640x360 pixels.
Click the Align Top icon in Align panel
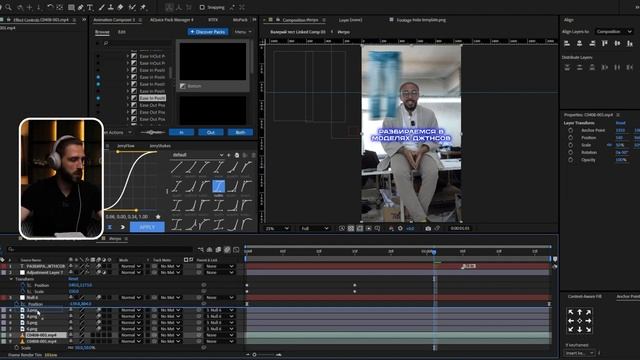[x=605, y=43]
